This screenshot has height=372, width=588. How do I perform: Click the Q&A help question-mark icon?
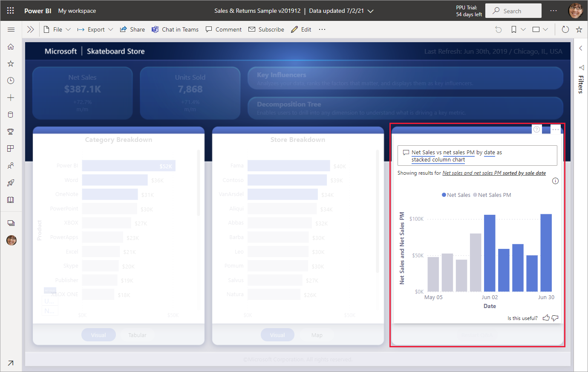pyautogui.click(x=537, y=129)
